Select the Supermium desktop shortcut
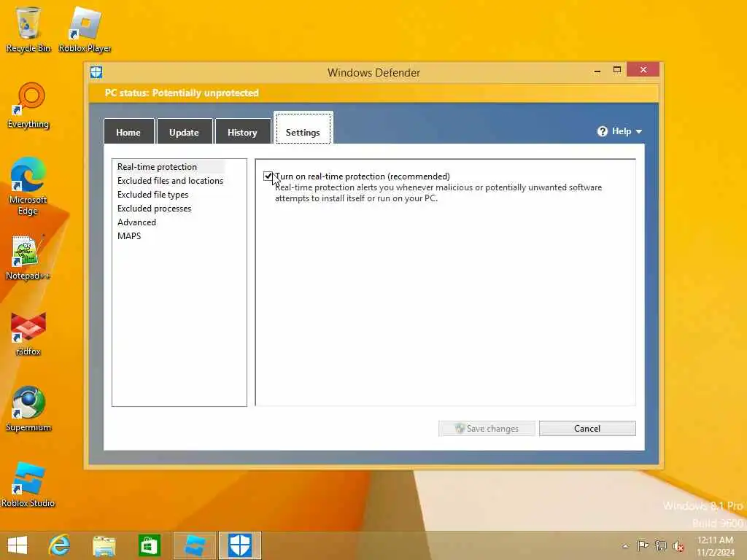The image size is (747, 560). pos(28,408)
